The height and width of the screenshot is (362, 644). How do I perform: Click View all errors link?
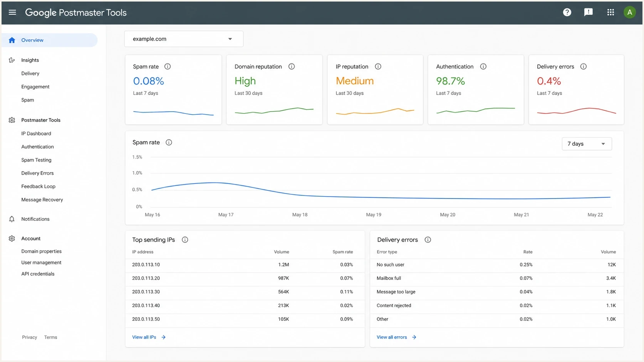click(x=392, y=337)
